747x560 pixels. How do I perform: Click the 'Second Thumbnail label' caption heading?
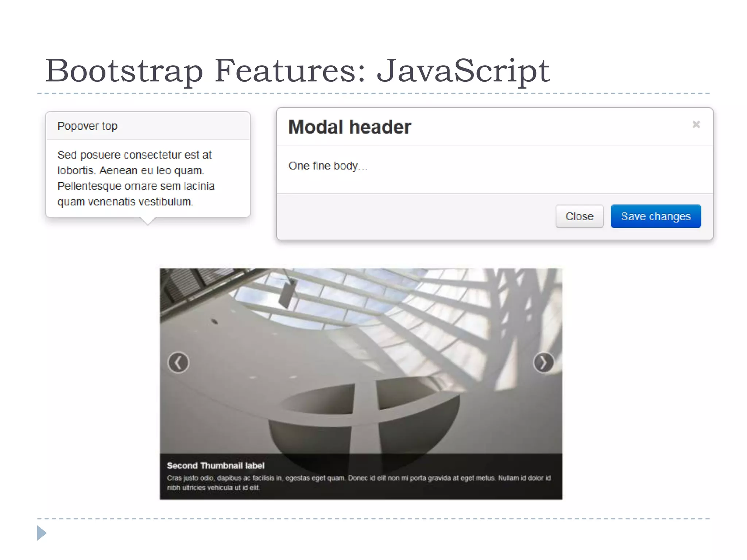pyautogui.click(x=216, y=466)
